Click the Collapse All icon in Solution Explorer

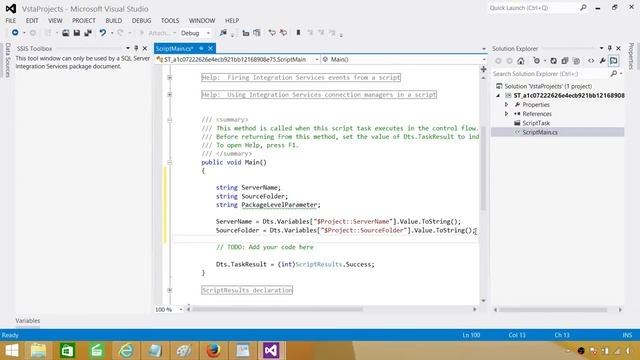pos(565,61)
